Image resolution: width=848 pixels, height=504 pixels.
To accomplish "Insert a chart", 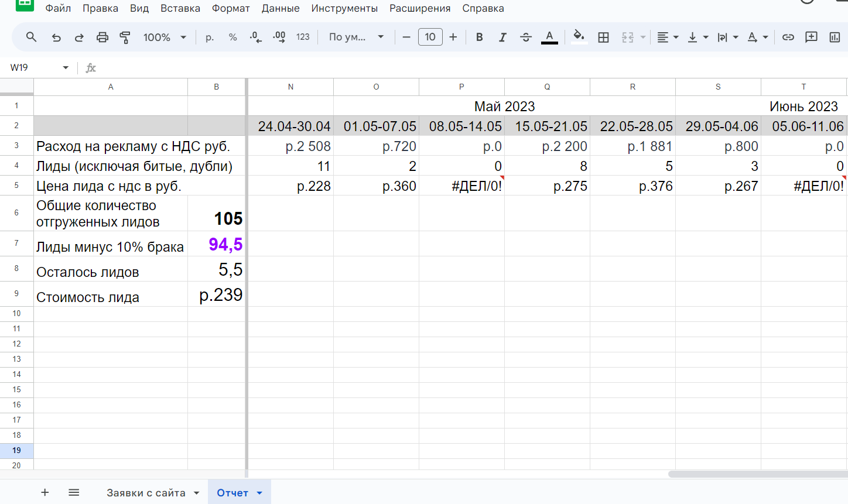I will click(x=835, y=37).
